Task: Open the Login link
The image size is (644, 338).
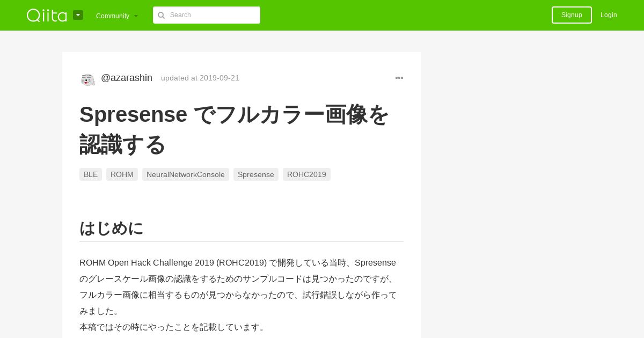Action: point(609,15)
